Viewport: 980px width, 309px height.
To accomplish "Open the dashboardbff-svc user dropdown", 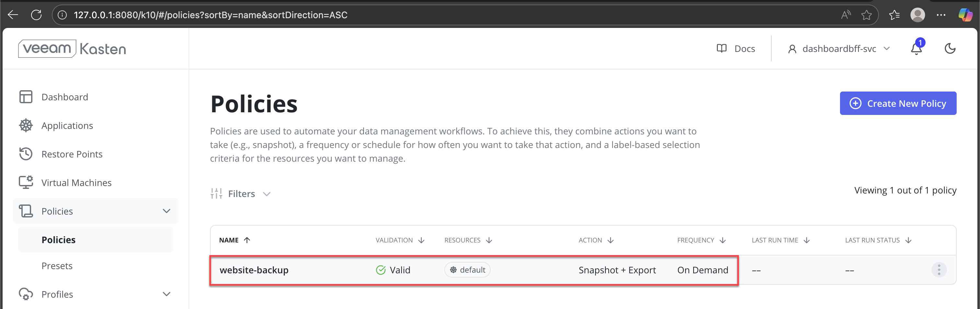I will click(839, 49).
